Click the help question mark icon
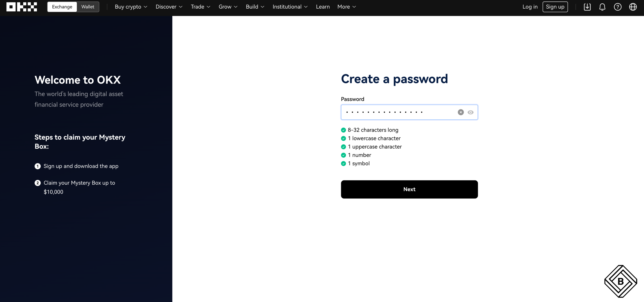Screen dimensions: 644x302 [x=618, y=7]
